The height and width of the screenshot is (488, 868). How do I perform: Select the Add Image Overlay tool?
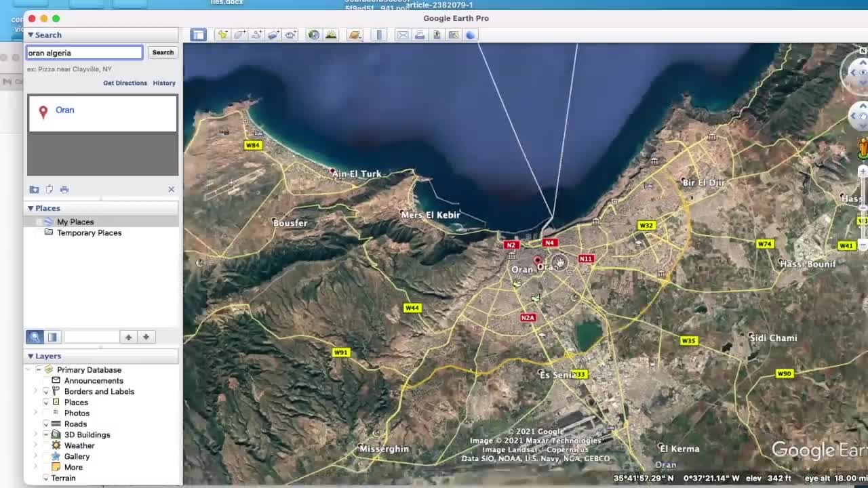coord(273,35)
